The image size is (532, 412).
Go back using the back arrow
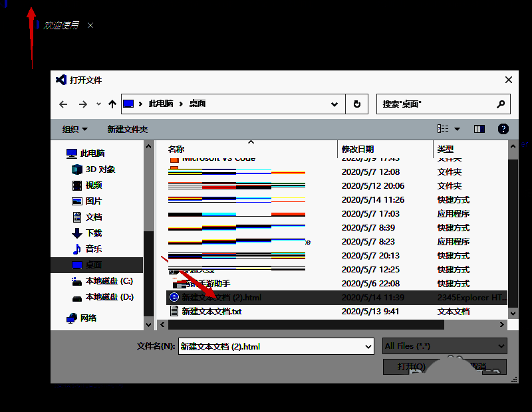(x=63, y=104)
